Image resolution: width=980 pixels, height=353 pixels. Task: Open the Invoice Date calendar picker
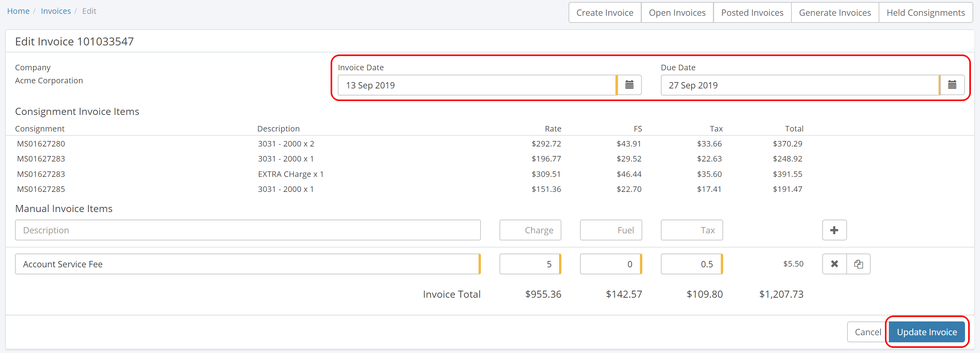(629, 85)
